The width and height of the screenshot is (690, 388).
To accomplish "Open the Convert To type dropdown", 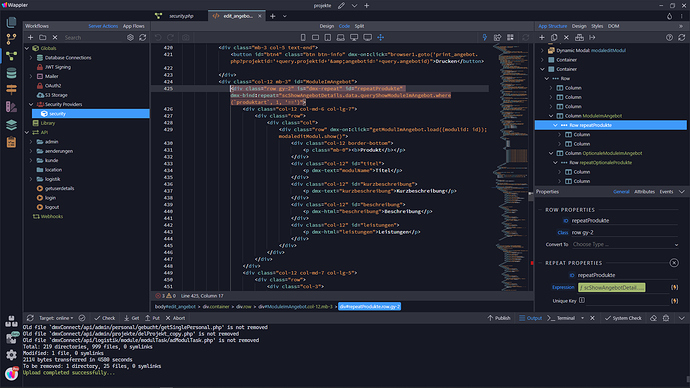I will (625, 245).
